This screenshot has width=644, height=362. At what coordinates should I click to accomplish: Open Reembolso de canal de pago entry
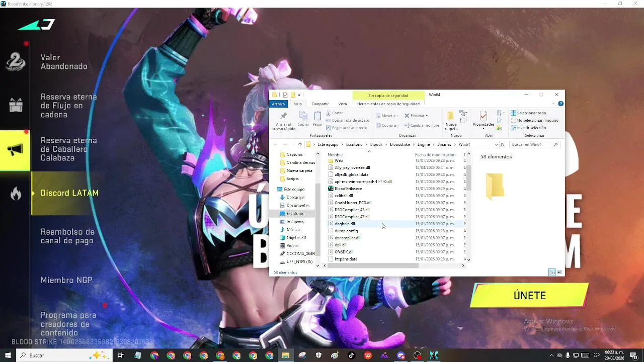(67, 236)
